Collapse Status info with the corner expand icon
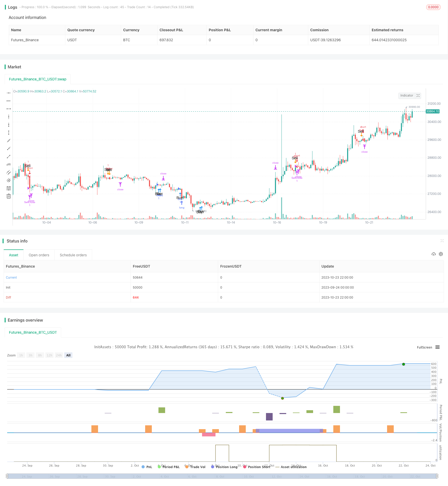Screen dimensions: 448x486 pyautogui.click(x=442, y=241)
